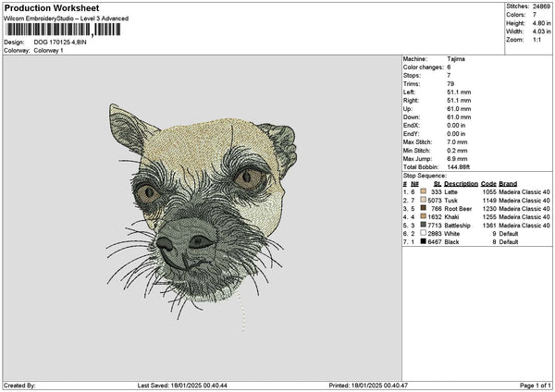Click the stitches count '24869'
This screenshot has height=392, width=555.
tap(541, 6)
